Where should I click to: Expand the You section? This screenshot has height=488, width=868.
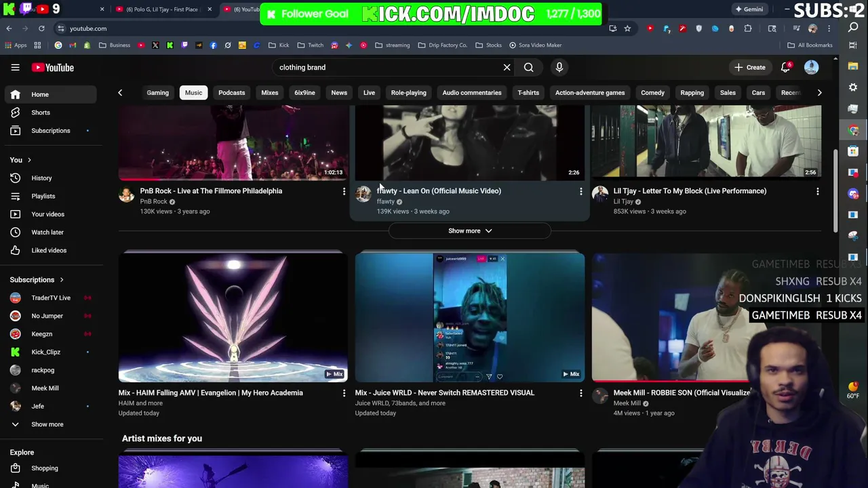pos(20,160)
